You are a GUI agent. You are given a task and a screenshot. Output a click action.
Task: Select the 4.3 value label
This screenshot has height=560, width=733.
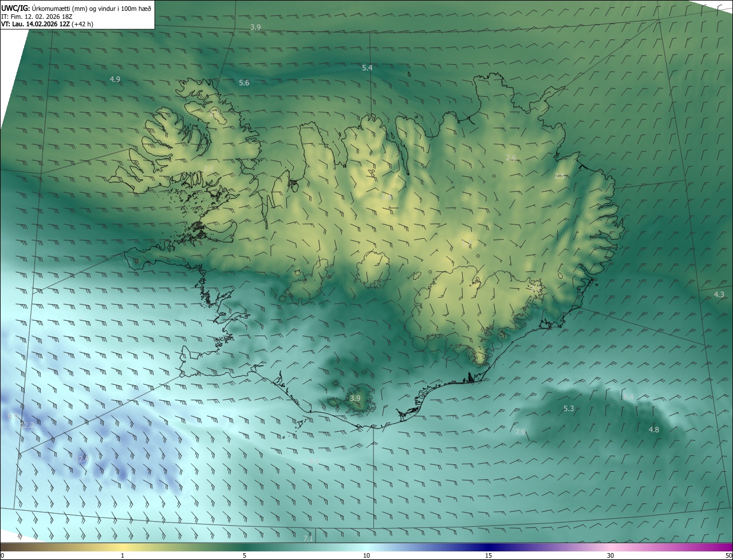click(719, 294)
